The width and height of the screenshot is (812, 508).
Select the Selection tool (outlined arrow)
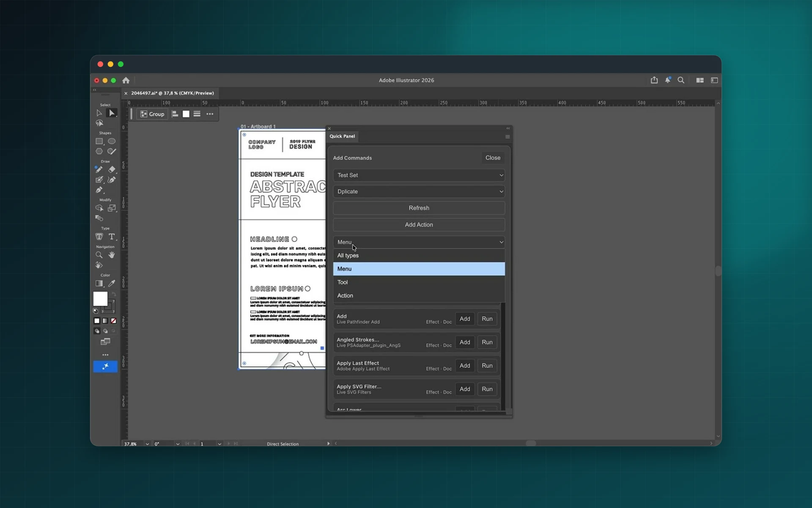click(99, 113)
